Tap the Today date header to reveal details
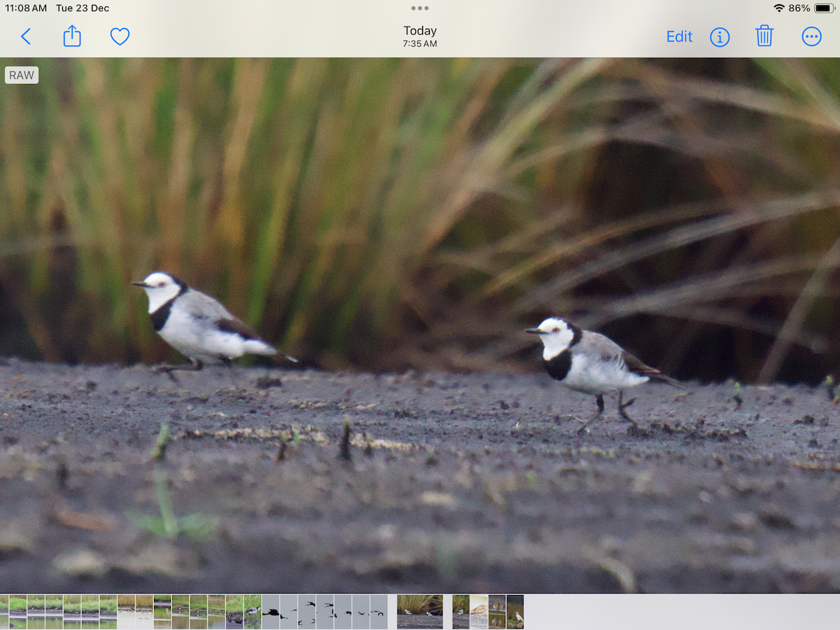The height and width of the screenshot is (630, 840). 419,30
